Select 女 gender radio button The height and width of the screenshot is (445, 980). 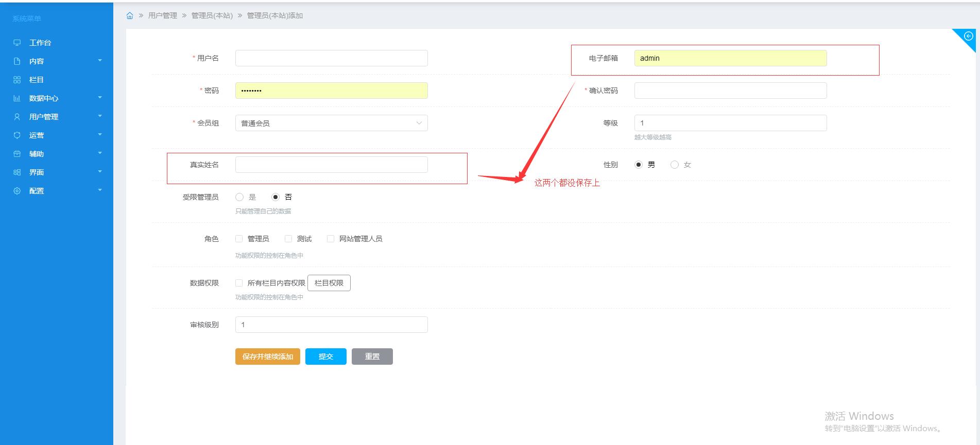tap(675, 165)
